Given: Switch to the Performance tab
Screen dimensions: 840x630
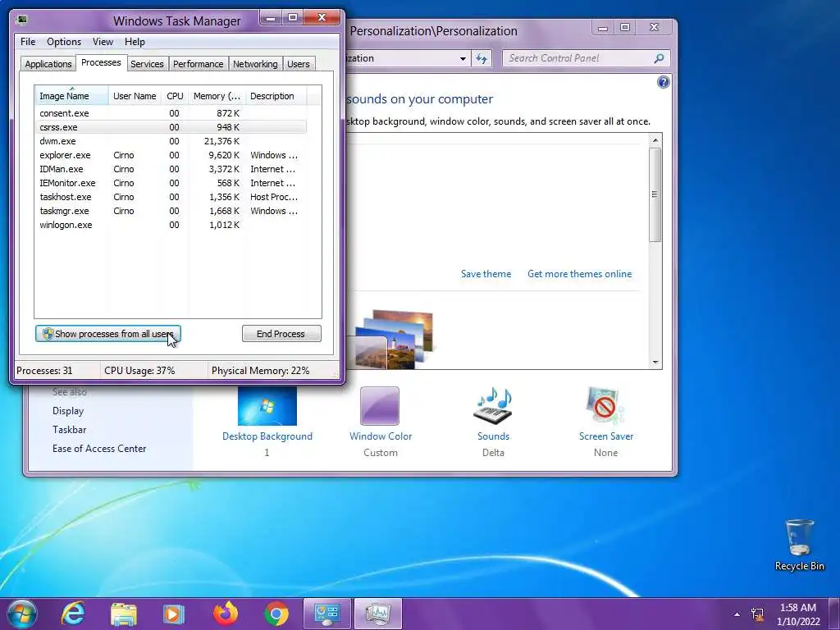Looking at the screenshot, I should (x=198, y=64).
